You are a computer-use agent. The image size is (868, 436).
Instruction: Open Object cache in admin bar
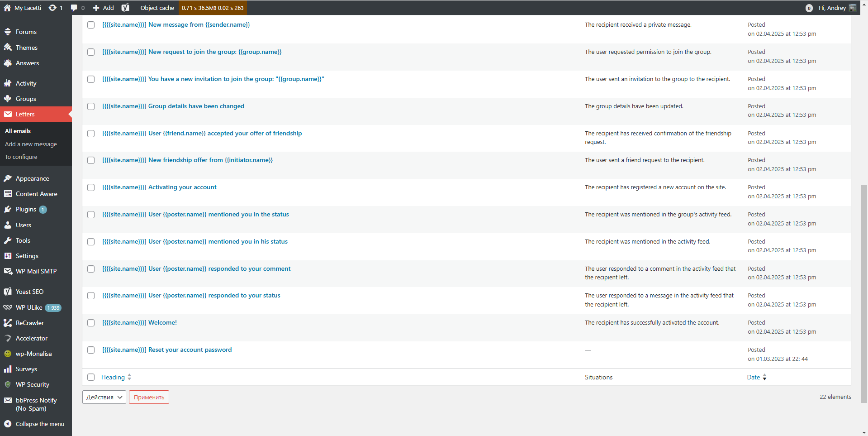[x=157, y=8]
